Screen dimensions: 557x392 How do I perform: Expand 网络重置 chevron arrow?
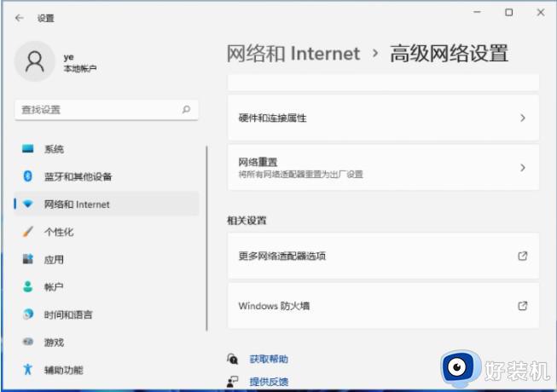point(523,167)
